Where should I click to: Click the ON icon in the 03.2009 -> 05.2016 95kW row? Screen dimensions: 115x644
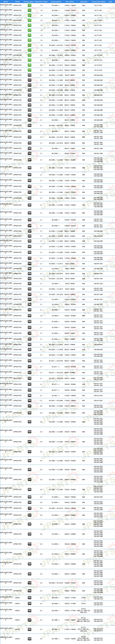(x=29, y=294)
